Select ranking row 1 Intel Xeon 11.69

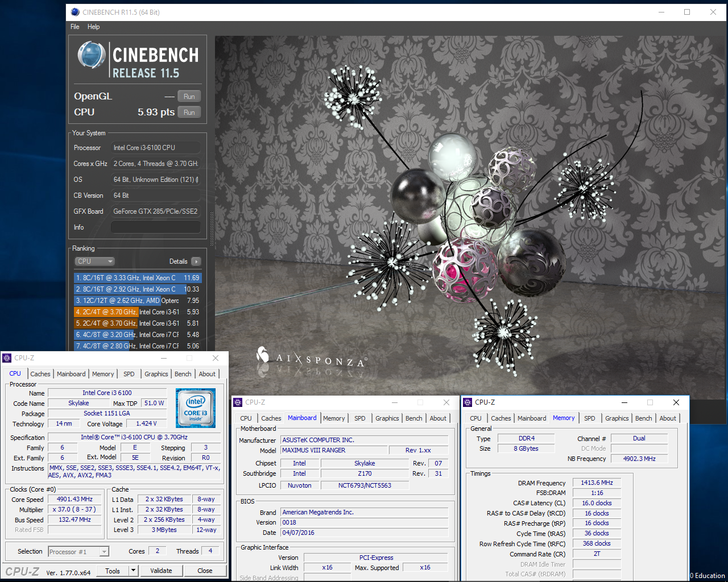point(138,278)
